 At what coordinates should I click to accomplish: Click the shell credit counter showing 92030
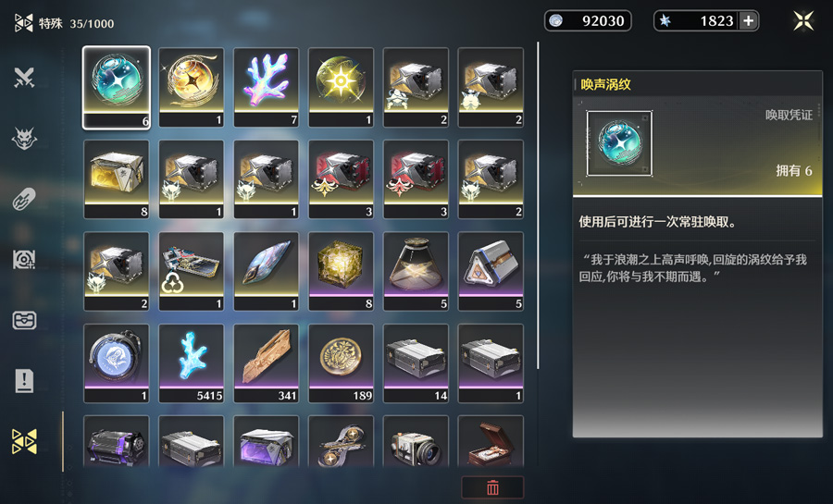588,21
